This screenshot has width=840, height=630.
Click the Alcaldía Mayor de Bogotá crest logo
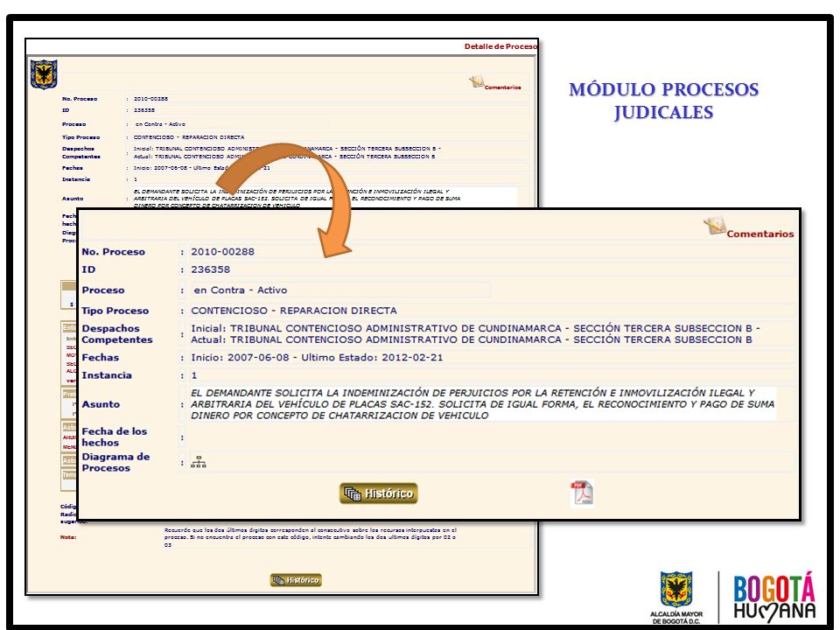pos(675,598)
